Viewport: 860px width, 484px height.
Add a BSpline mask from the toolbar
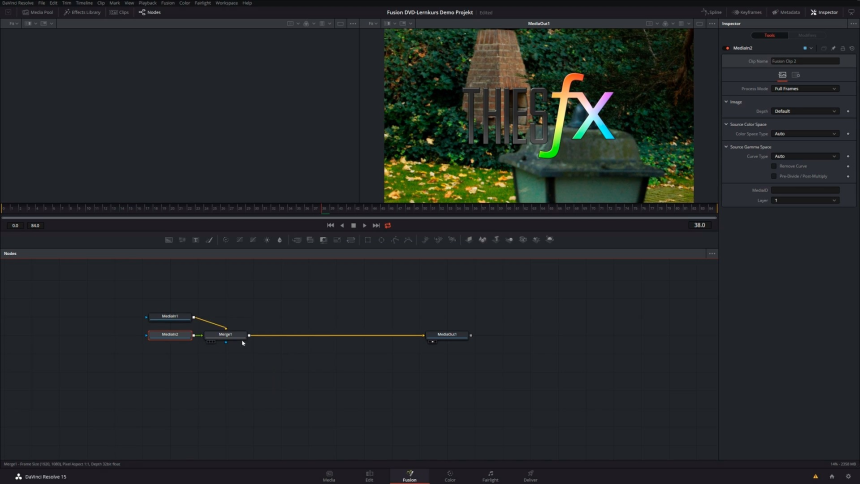408,240
